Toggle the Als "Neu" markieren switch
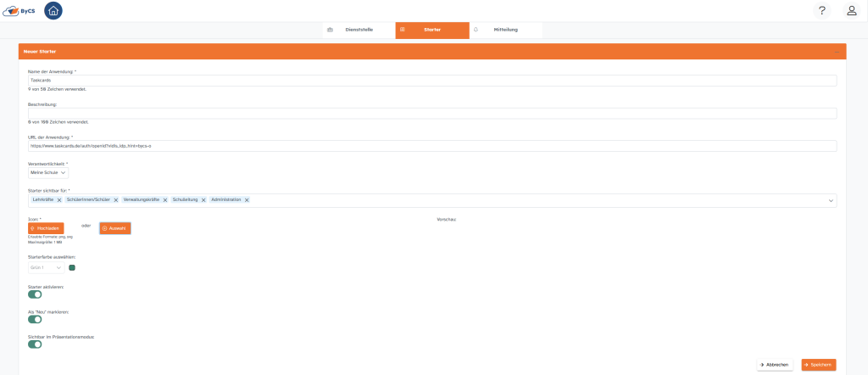 click(x=35, y=319)
